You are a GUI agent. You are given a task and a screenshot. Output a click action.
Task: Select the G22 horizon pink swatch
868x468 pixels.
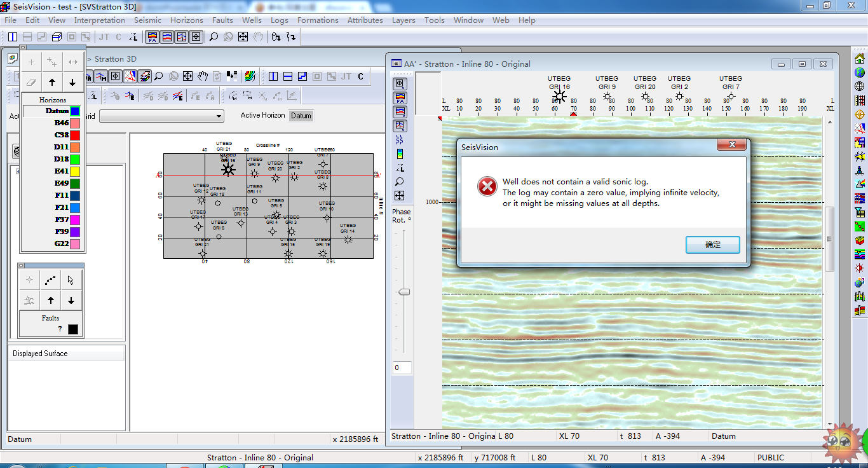75,244
